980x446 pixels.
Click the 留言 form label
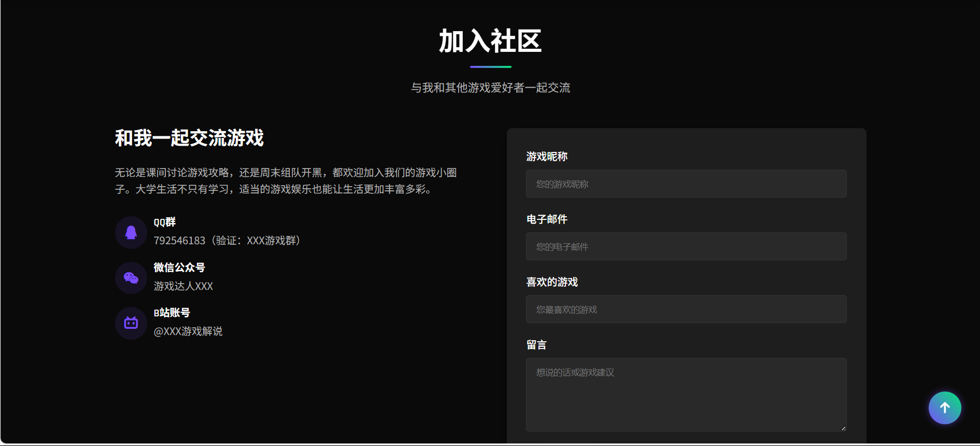[x=536, y=345]
